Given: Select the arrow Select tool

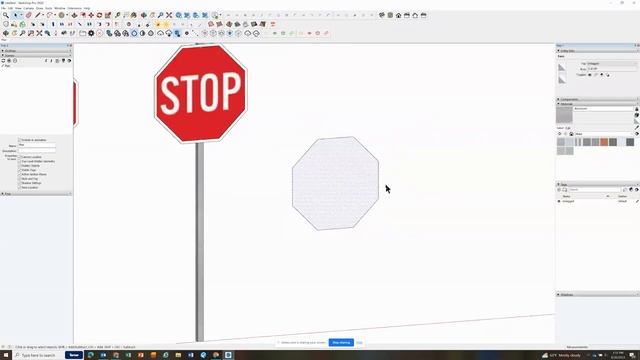Looking at the screenshot, I should (x=16, y=15).
